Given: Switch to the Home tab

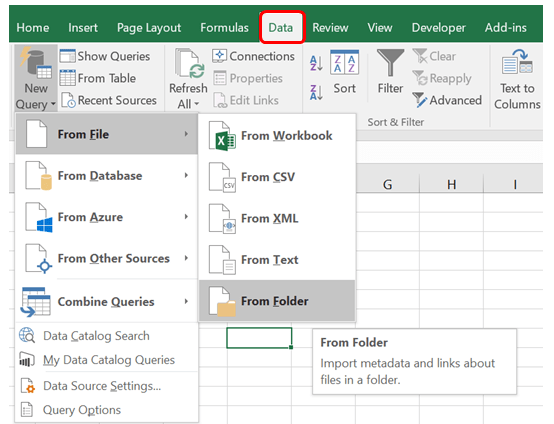Looking at the screenshot, I should point(33,28).
